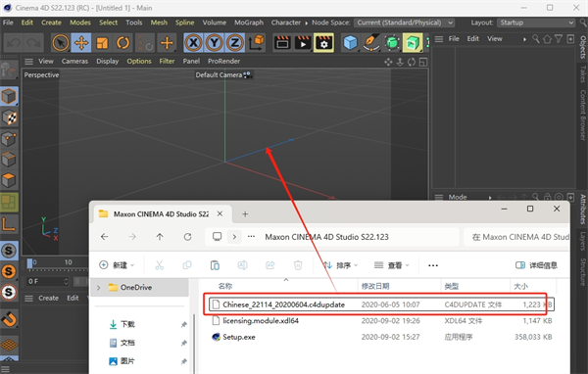Expand more main menu items arrow

click(x=307, y=23)
